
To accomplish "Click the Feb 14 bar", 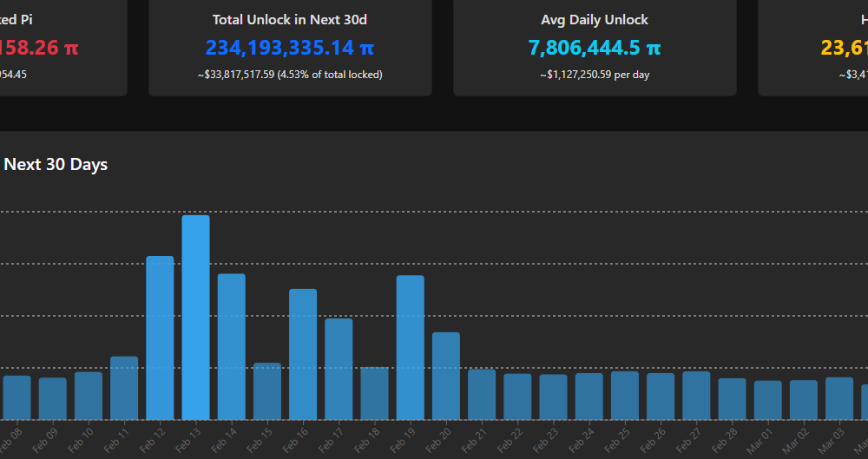I will pyautogui.click(x=231, y=347).
